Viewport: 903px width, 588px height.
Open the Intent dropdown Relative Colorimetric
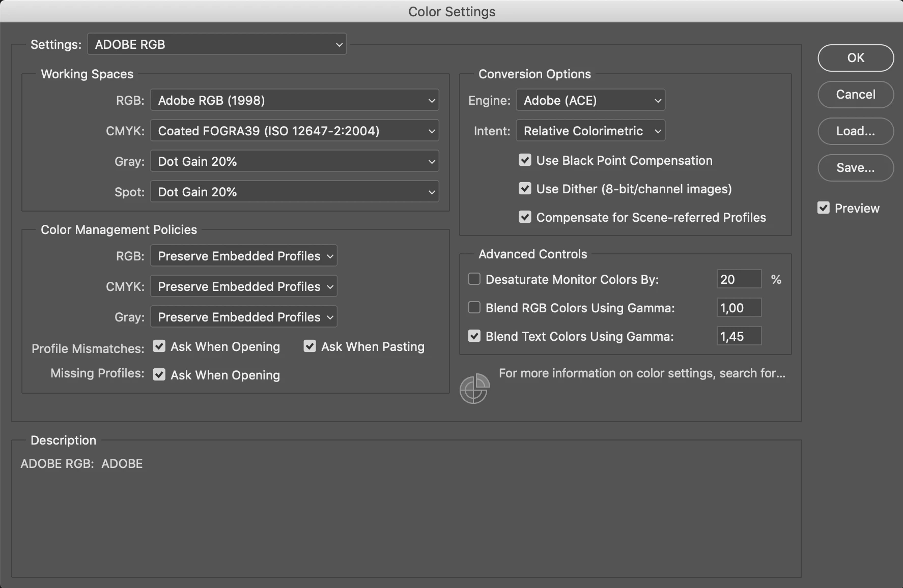point(590,131)
